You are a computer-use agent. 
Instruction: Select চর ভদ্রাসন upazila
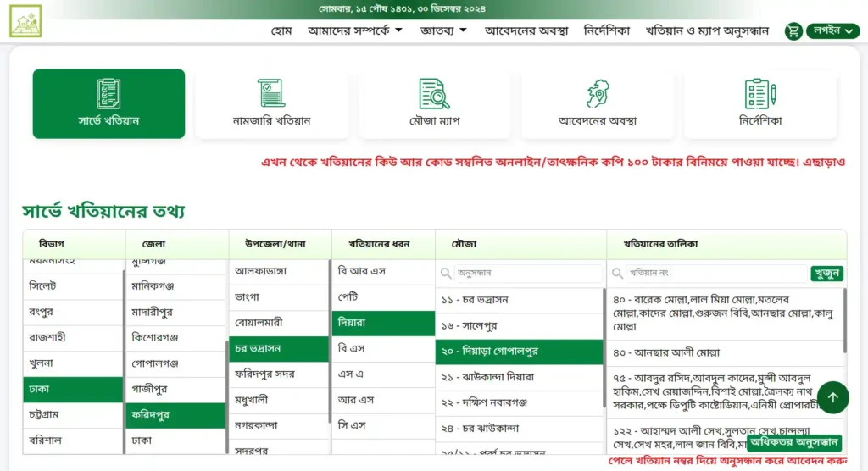click(x=279, y=349)
